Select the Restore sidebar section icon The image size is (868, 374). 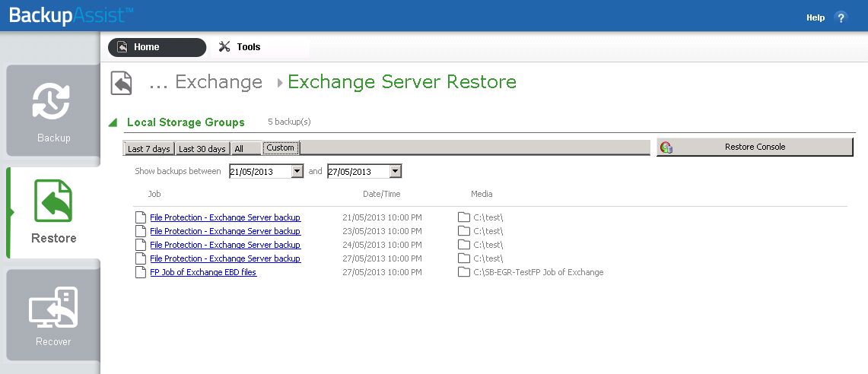click(53, 200)
